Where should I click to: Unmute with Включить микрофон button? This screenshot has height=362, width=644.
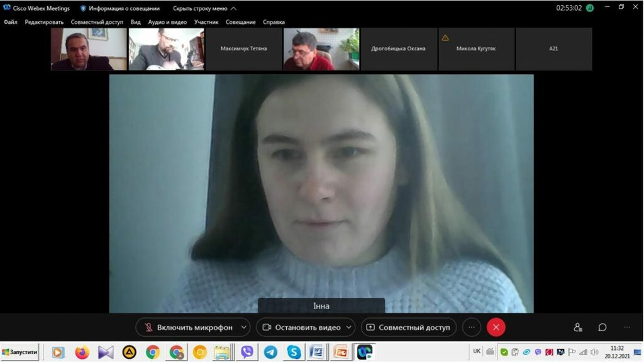pyautogui.click(x=187, y=327)
